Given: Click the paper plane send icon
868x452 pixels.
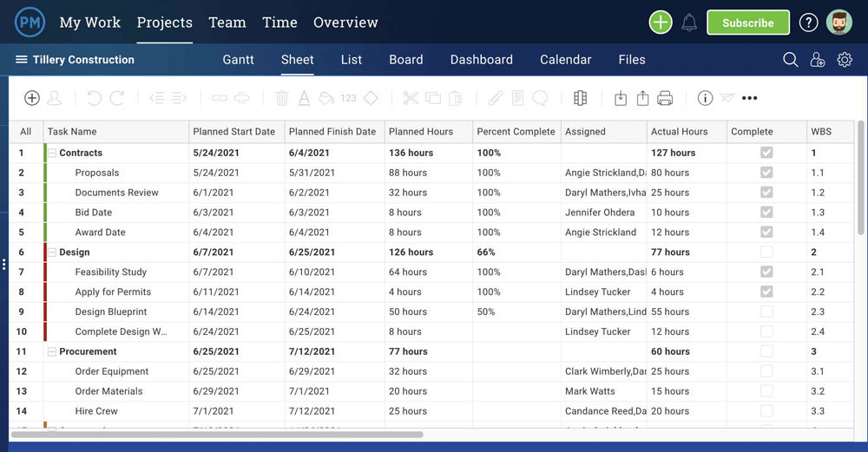Looking at the screenshot, I should (727, 98).
